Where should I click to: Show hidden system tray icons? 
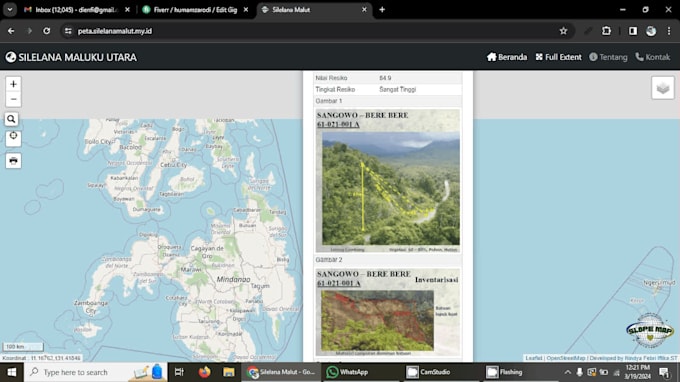coord(567,372)
